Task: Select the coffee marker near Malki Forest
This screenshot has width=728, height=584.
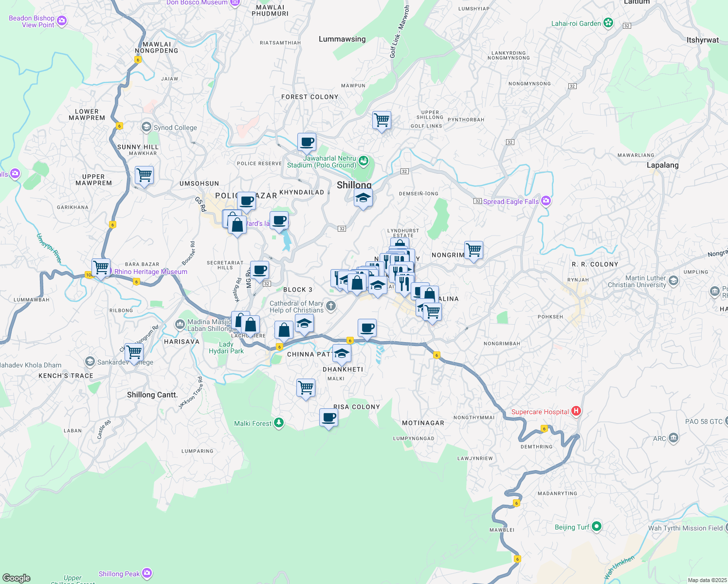Action: pos(329,417)
